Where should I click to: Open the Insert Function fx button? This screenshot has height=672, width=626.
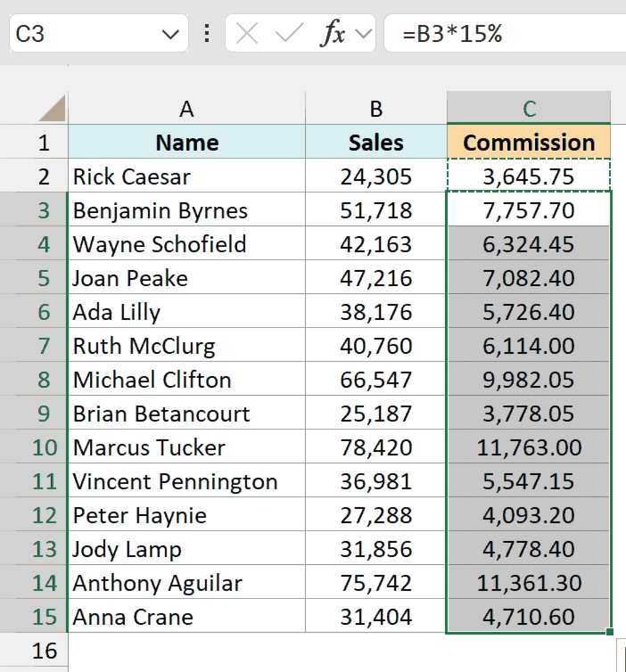(333, 33)
